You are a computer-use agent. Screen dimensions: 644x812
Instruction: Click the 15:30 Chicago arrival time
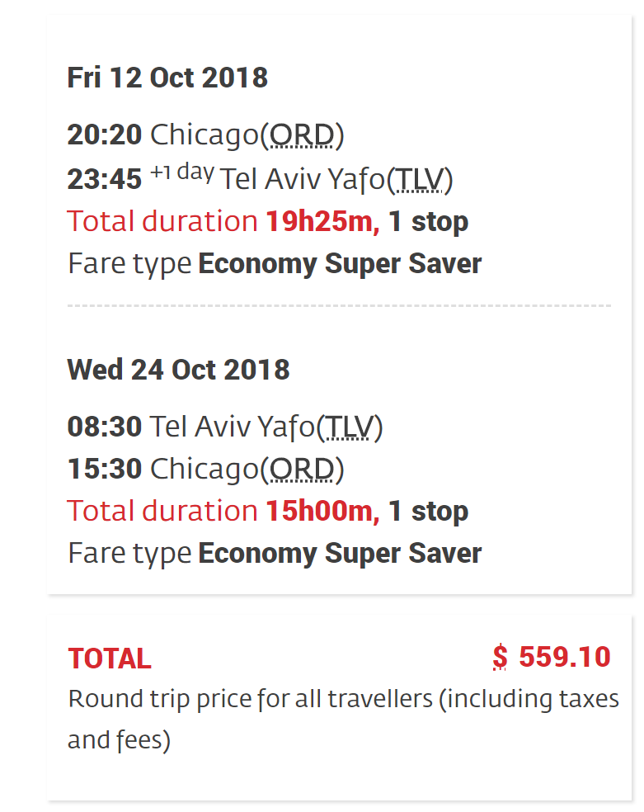coord(104,469)
